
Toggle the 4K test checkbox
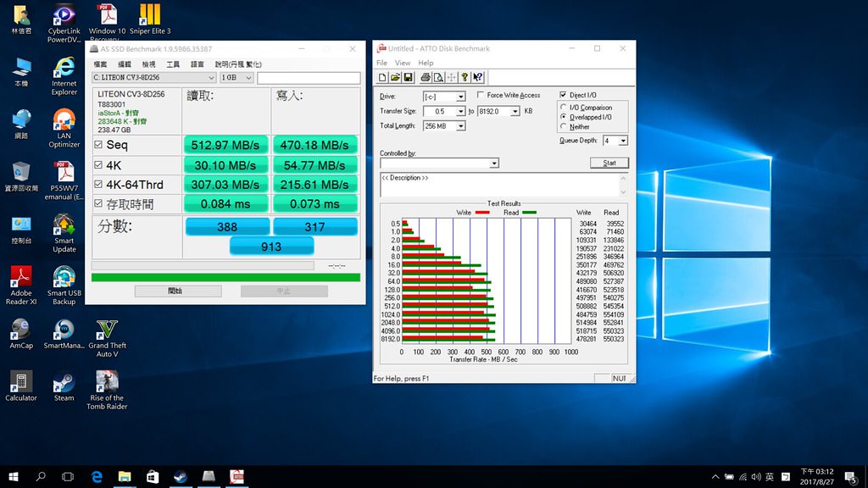coord(98,165)
